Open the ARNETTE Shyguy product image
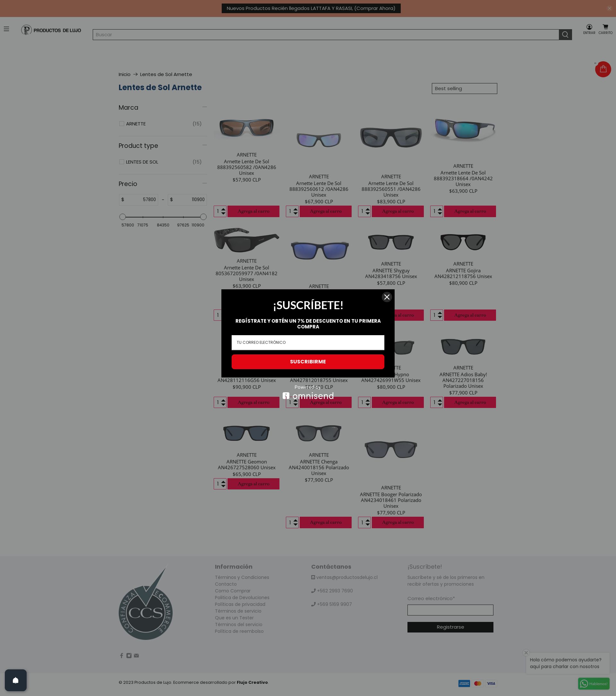This screenshot has height=696, width=616. tap(391, 242)
